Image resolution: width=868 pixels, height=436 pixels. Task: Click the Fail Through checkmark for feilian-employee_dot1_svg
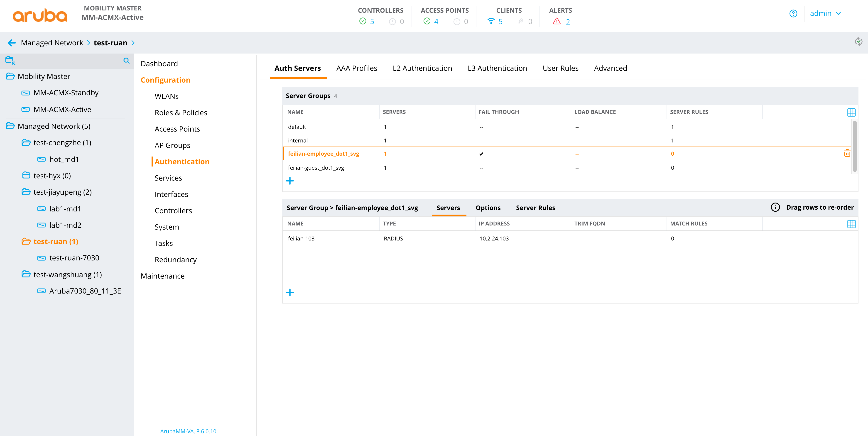(481, 154)
